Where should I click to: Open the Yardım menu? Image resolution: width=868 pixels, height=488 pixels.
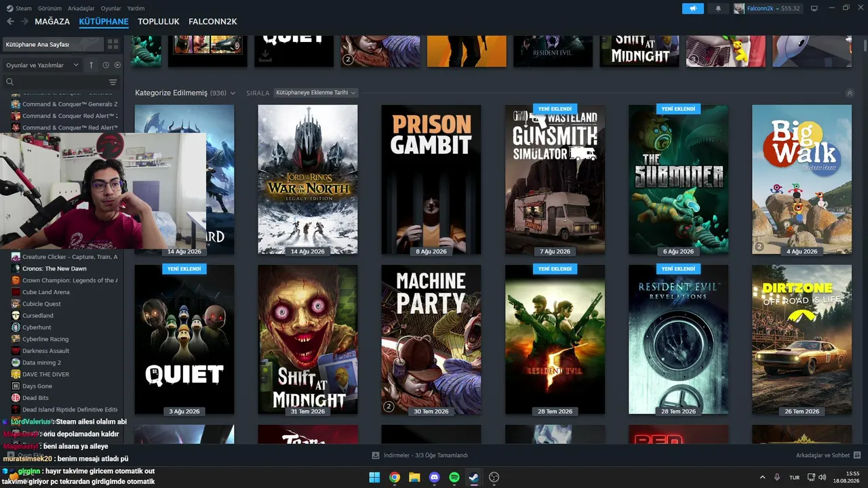coord(136,8)
